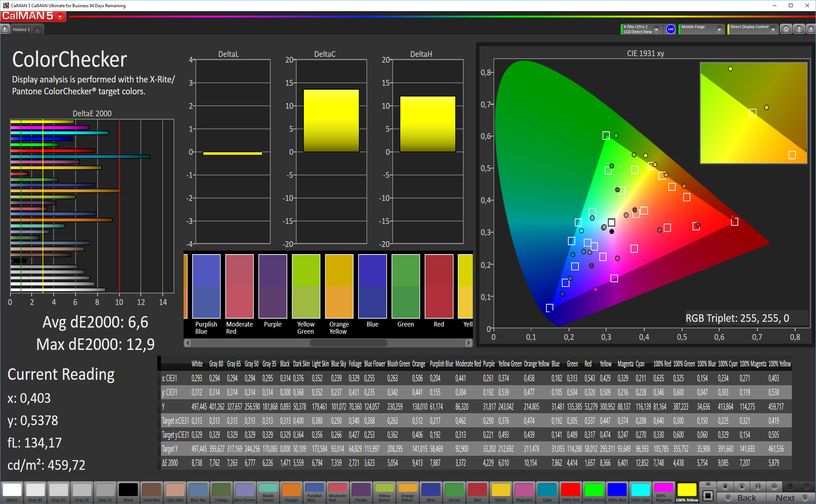Open the settings gear icon
This screenshot has height=504, width=816.
point(786,29)
